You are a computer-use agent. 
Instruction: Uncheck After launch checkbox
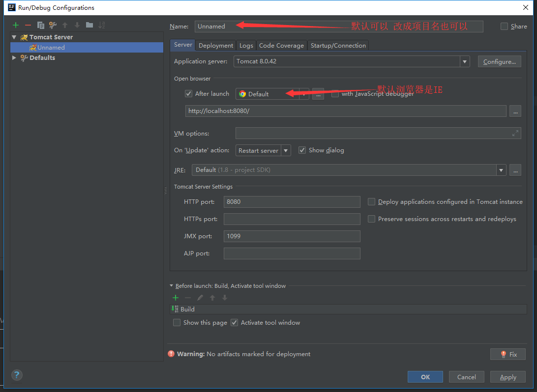[x=189, y=94]
